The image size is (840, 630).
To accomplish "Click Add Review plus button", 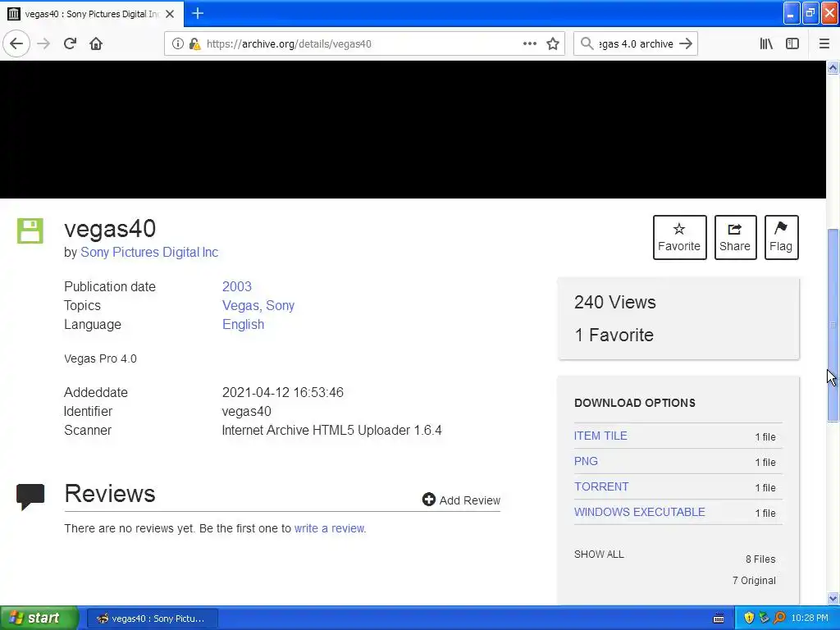I will pos(461,500).
